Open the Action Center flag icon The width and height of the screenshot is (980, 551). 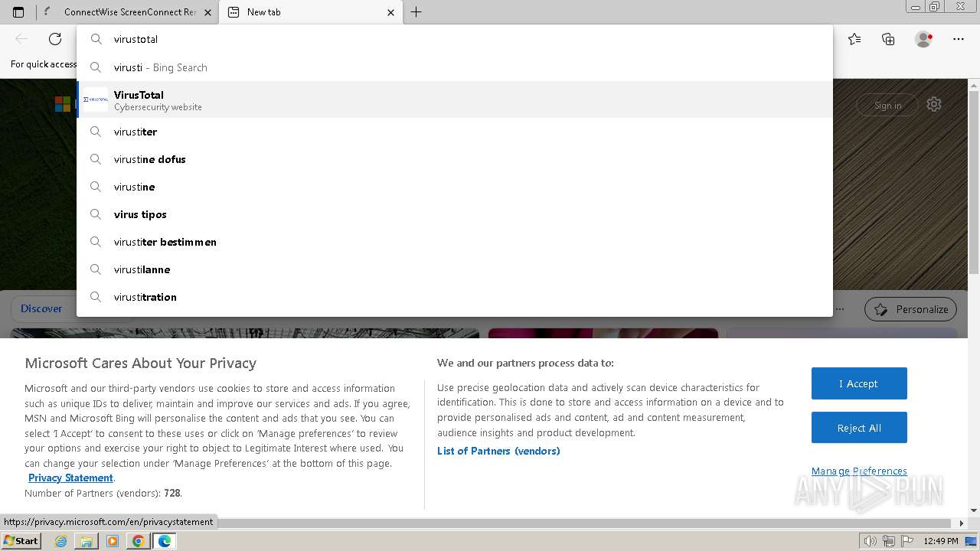(x=906, y=541)
